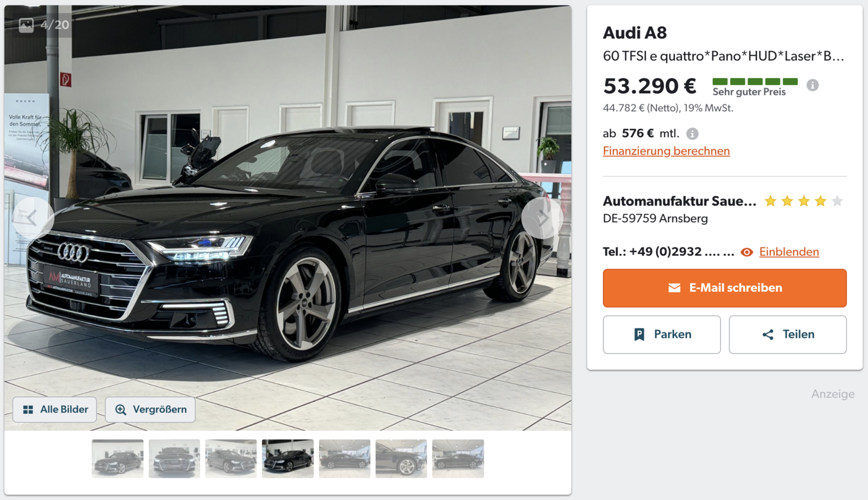Screen dimensions: 868x500
Task: Write an email to the dealer
Action: (724, 288)
